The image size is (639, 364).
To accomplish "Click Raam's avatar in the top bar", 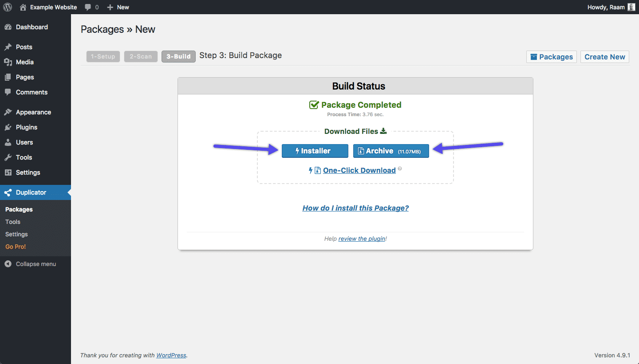I will tap(631, 7).
